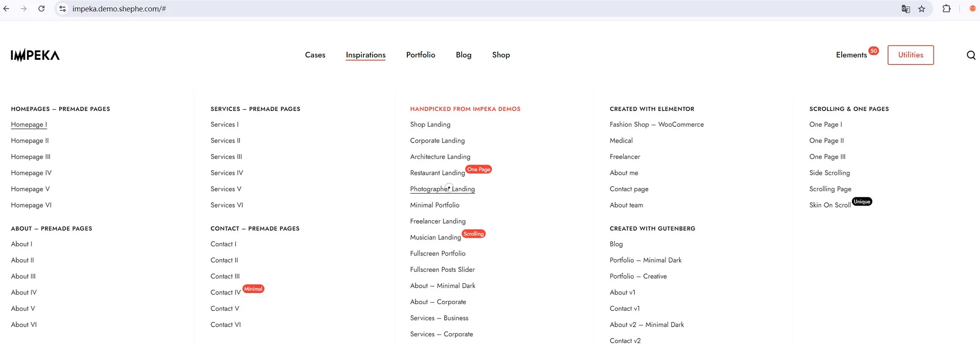Screen dimensions: 980x345
Task: Open Services III link
Action: coord(226,157)
